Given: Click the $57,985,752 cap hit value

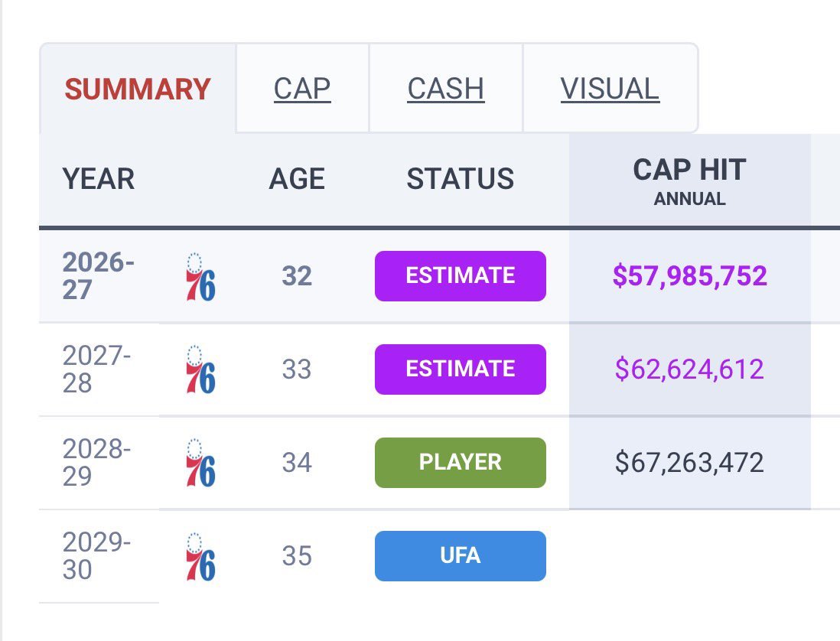Looking at the screenshot, I should [689, 276].
